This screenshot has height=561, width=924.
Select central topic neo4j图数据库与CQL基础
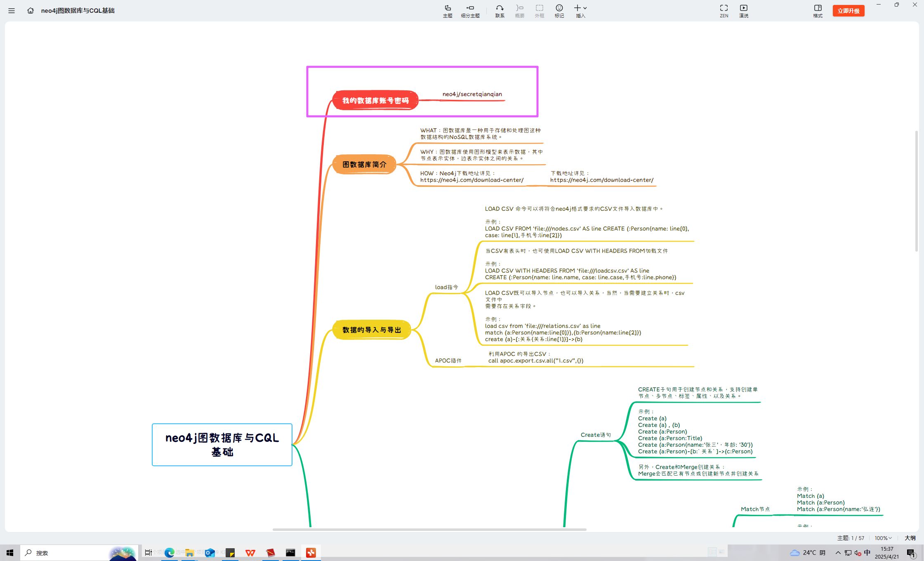pyautogui.click(x=222, y=445)
